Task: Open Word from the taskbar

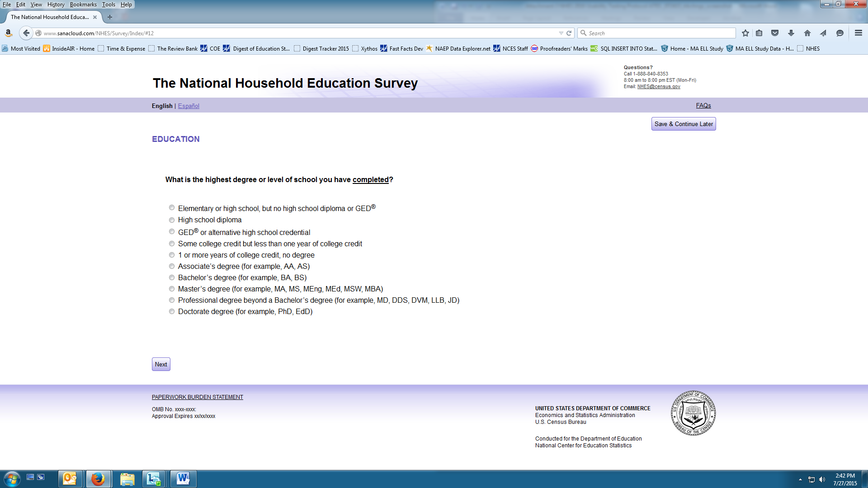Action: (x=183, y=479)
